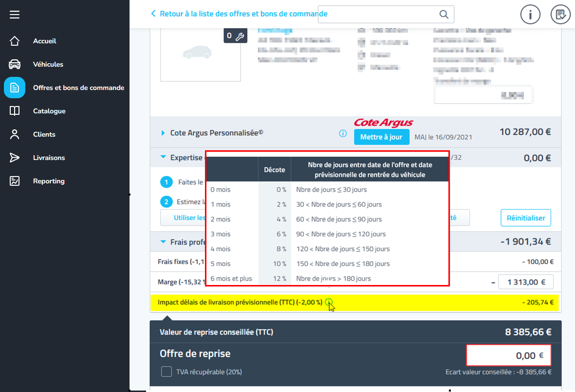
Task: Click the Utiliser les button
Action: pos(183,217)
